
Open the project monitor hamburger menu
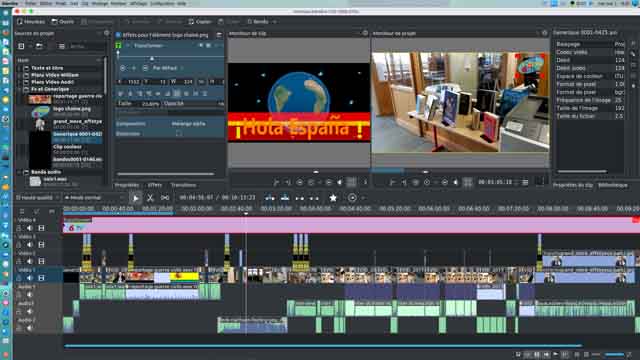pos(525,182)
